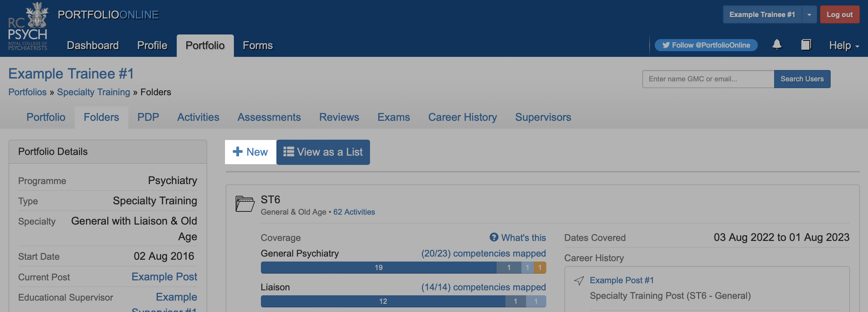Follow @PortfolioOnline on Twitter
The height and width of the screenshot is (312, 868).
[706, 45]
